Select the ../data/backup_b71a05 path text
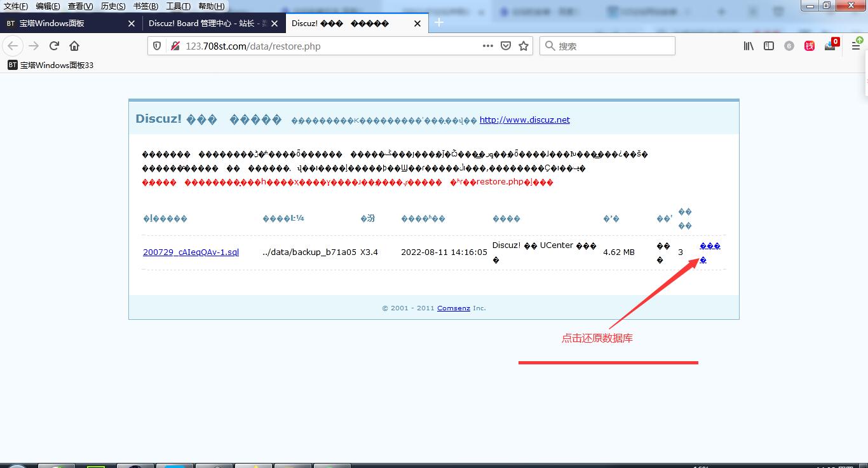Image resolution: width=868 pixels, height=468 pixels. tap(309, 252)
